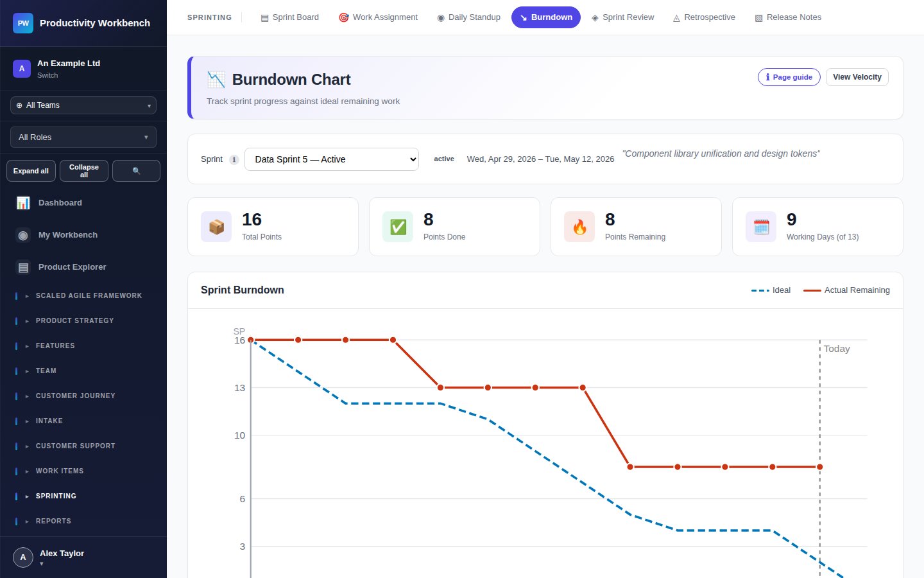Open the sidebar search icon button

coord(136,171)
